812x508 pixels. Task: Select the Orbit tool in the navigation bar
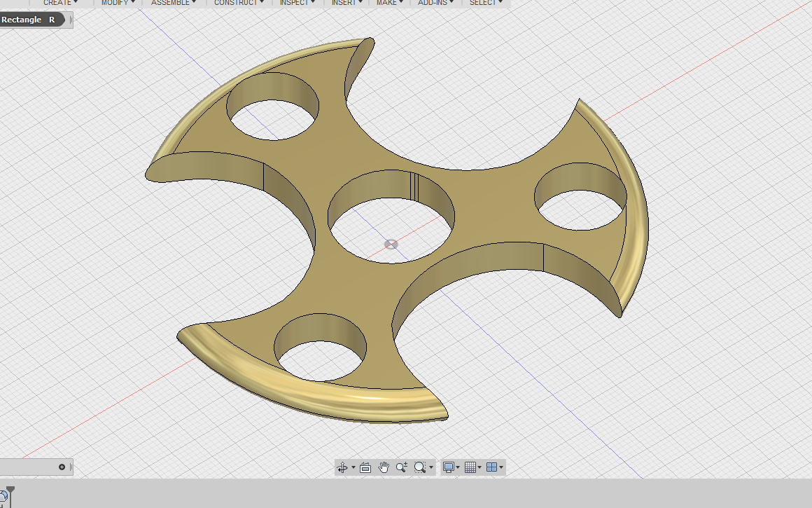[x=343, y=467]
